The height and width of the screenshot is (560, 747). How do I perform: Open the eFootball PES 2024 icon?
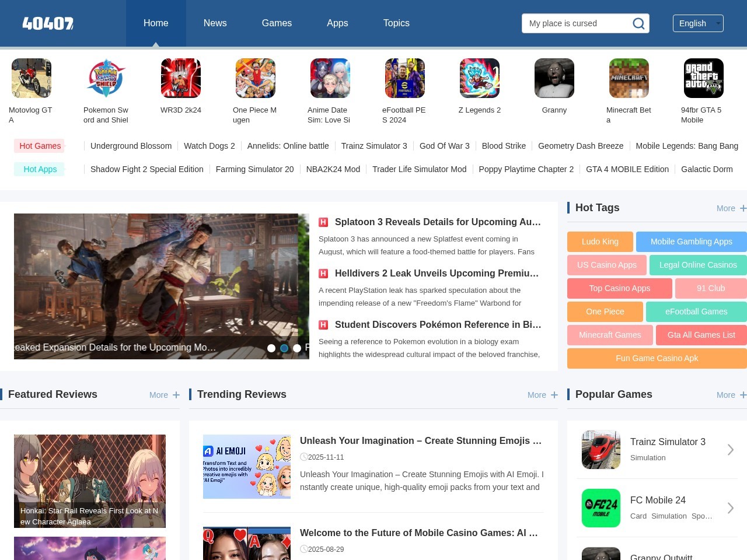[405, 78]
